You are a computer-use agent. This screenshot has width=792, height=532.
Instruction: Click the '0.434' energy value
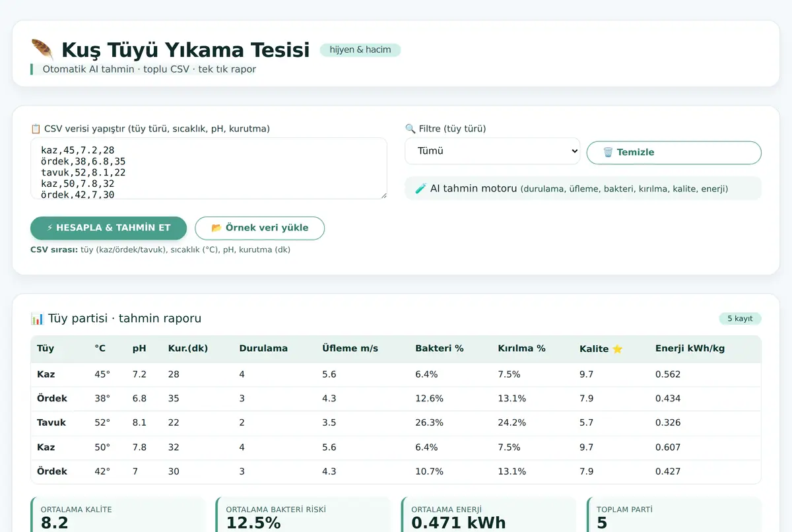pyautogui.click(x=668, y=399)
